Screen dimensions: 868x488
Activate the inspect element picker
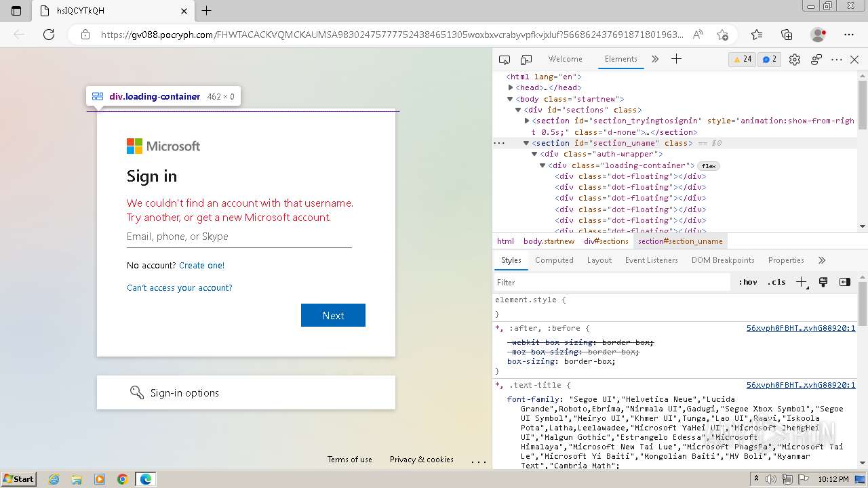click(x=505, y=60)
